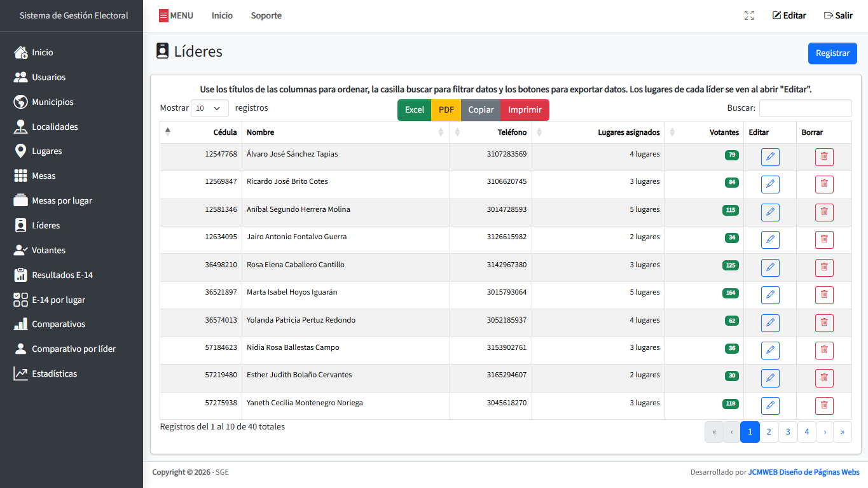Image resolution: width=868 pixels, height=488 pixels.
Task: Click the Imprimir button
Action: (x=525, y=109)
